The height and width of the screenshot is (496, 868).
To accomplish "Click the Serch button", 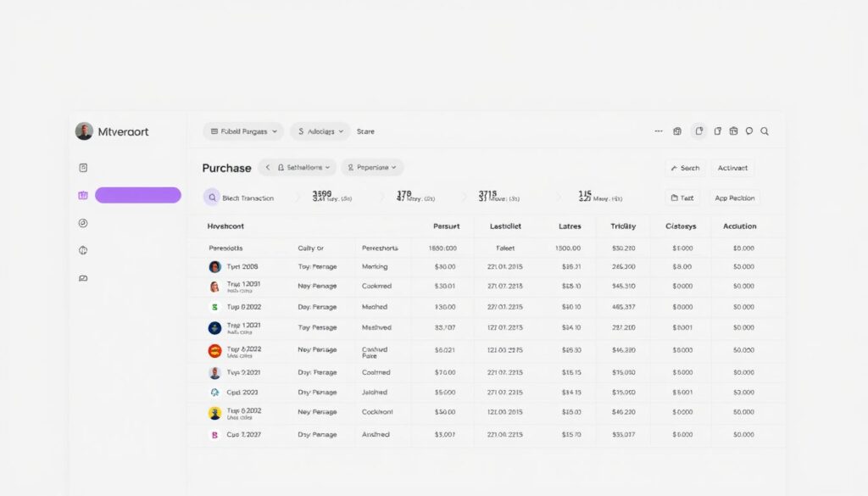I will click(x=684, y=168).
